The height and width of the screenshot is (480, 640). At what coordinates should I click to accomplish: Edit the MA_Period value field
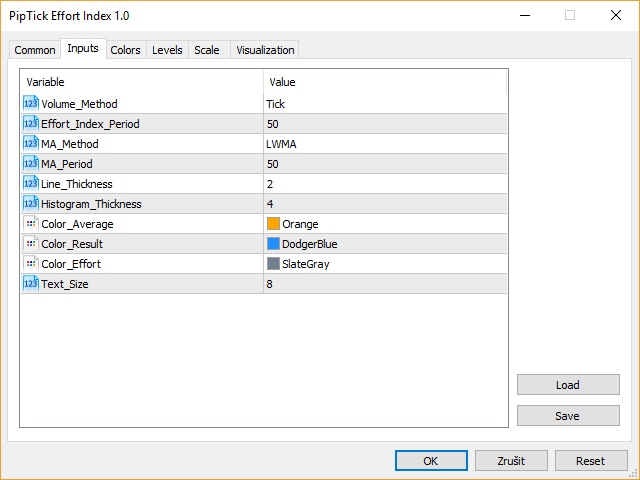pyautogui.click(x=385, y=164)
